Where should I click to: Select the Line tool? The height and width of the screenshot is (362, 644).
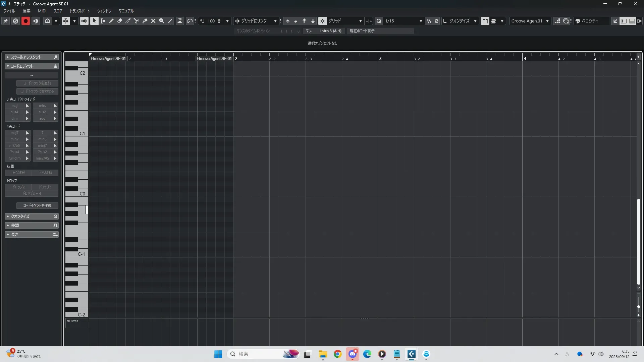tap(170, 21)
